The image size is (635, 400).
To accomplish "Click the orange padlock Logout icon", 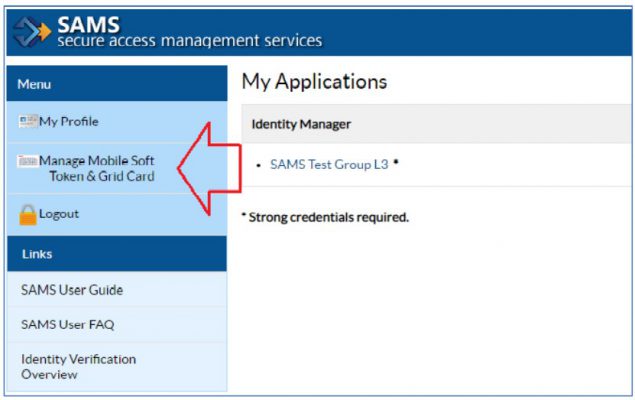I will coord(28,214).
